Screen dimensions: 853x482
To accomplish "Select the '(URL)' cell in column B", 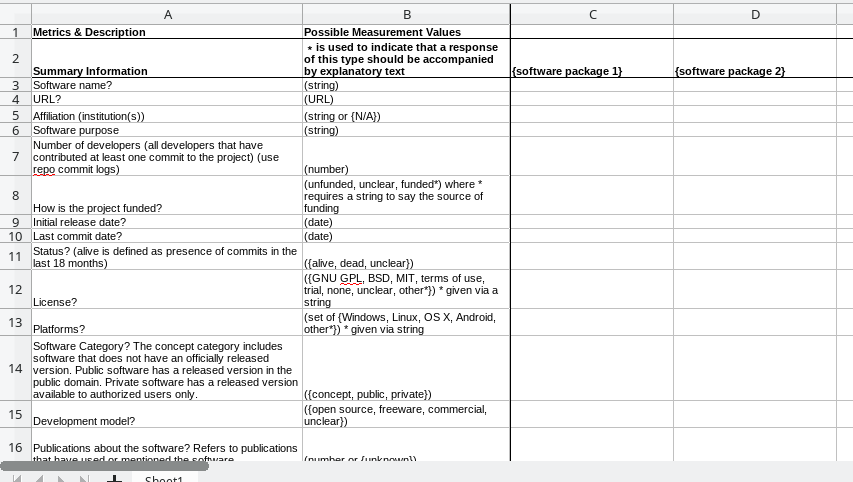I will coord(406,99).
